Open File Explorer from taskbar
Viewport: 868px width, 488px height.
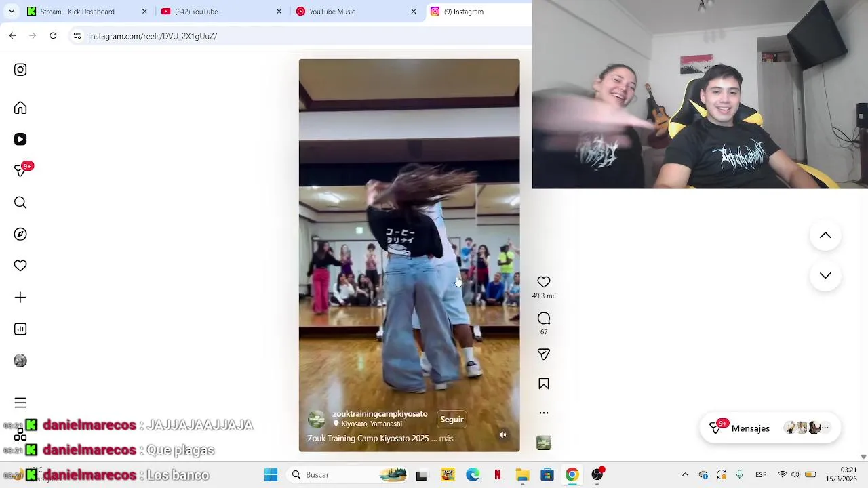tap(522, 475)
